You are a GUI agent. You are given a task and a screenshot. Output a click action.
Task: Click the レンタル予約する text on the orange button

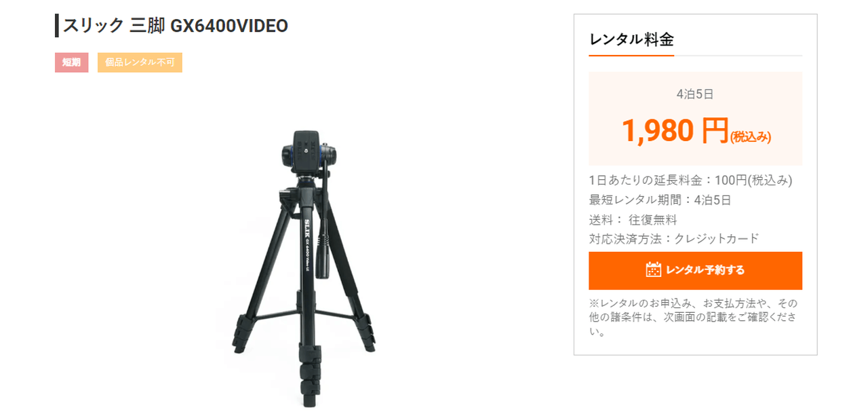pos(705,270)
